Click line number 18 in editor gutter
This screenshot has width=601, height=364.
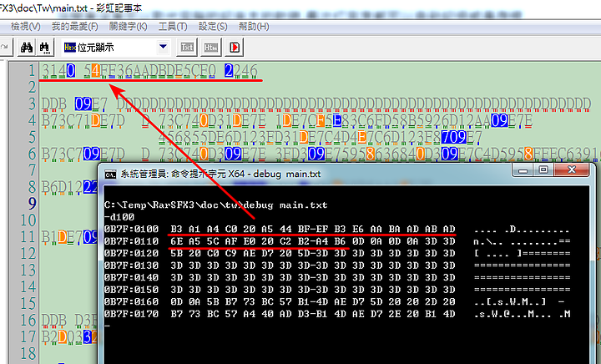pyautogui.click(x=28, y=353)
